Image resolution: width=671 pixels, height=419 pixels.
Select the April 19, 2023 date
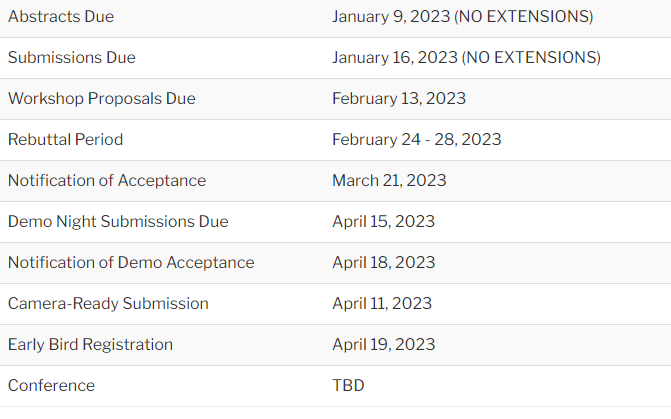384,345
